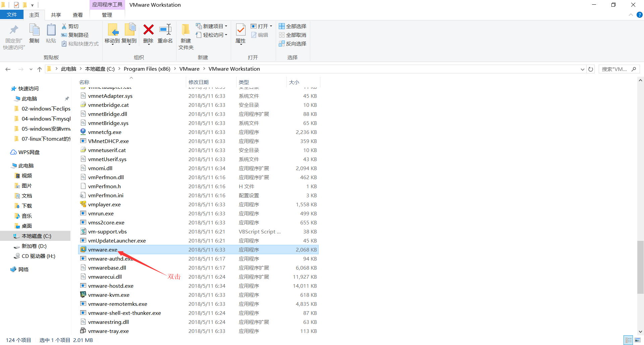Click Copy Path (复制路径) button

point(75,35)
